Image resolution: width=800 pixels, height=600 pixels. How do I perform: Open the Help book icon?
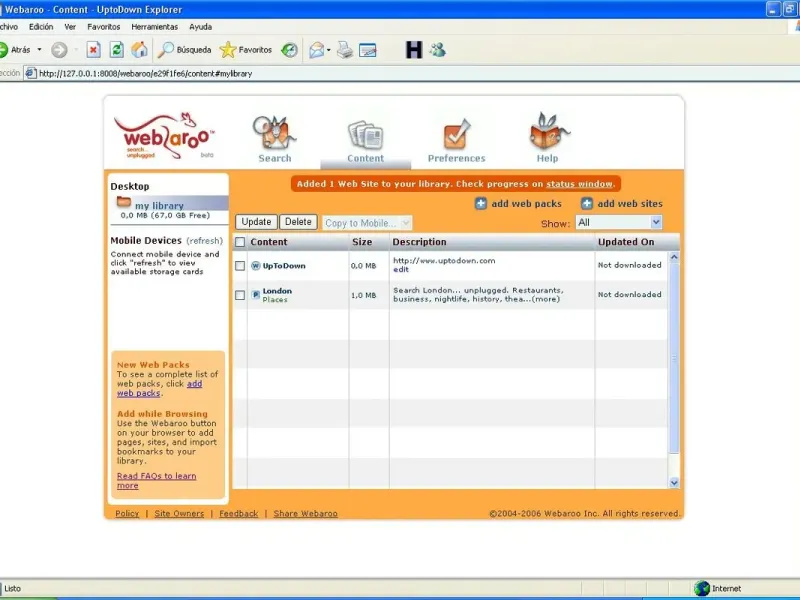pyautogui.click(x=547, y=131)
